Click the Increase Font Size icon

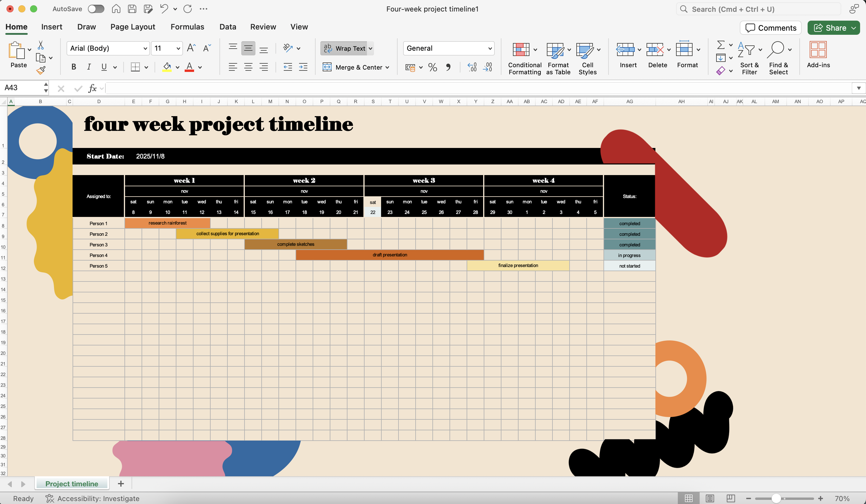coord(191,48)
